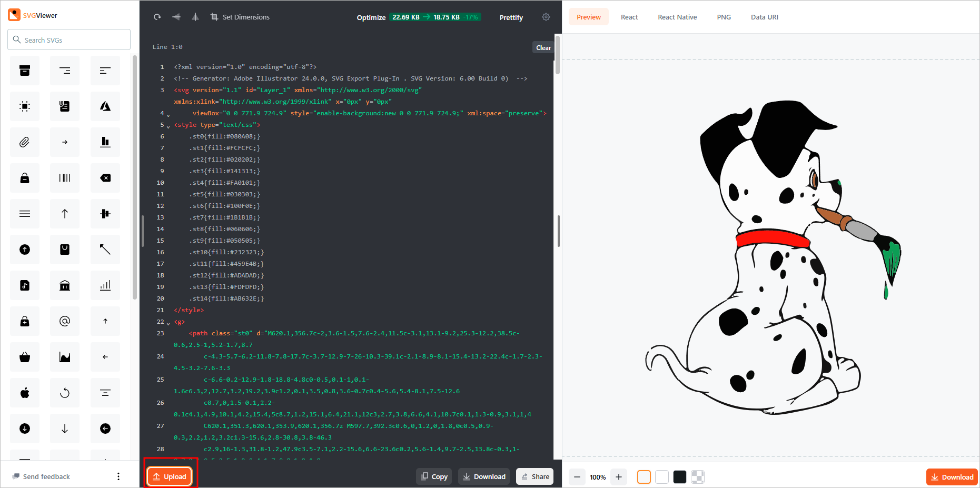Open the three-dot more options menu
Screen dimensions: 980x488
pyautogui.click(x=118, y=476)
